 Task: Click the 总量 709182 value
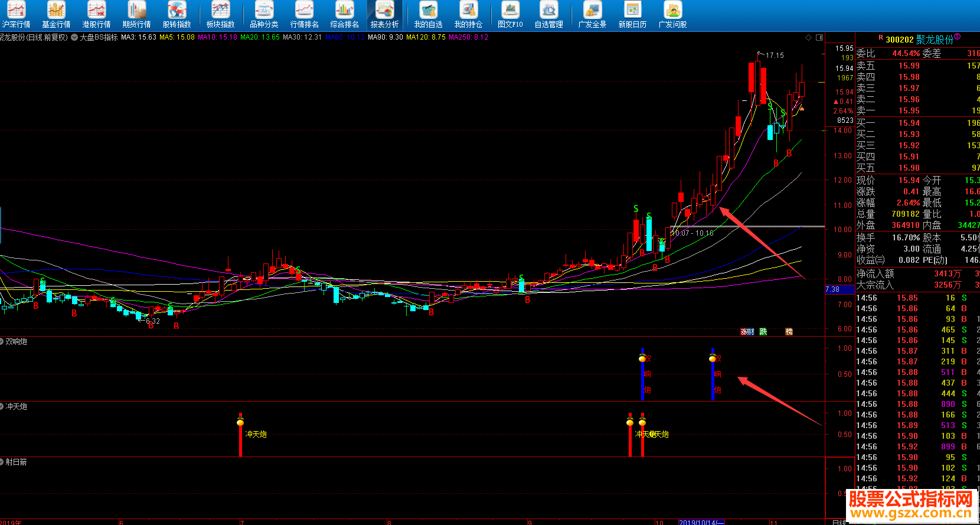click(906, 214)
